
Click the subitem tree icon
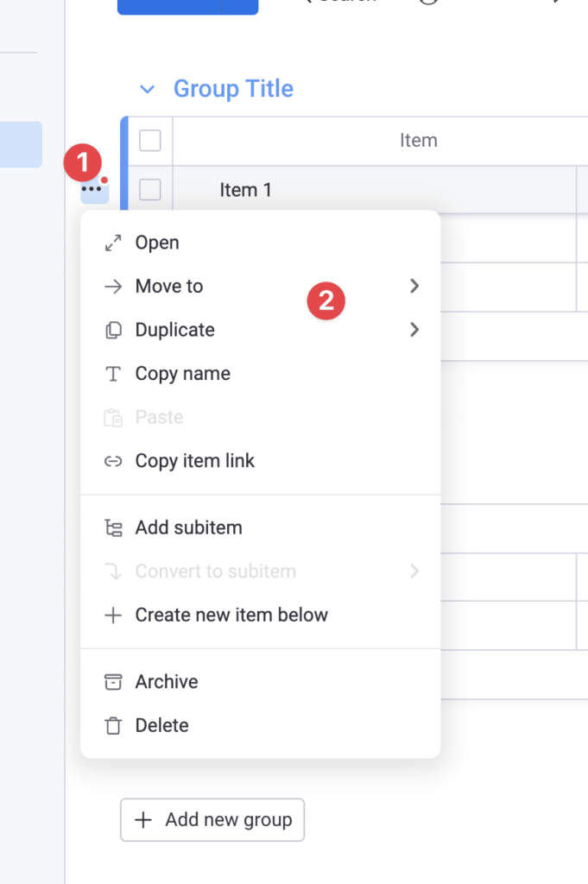tap(113, 527)
